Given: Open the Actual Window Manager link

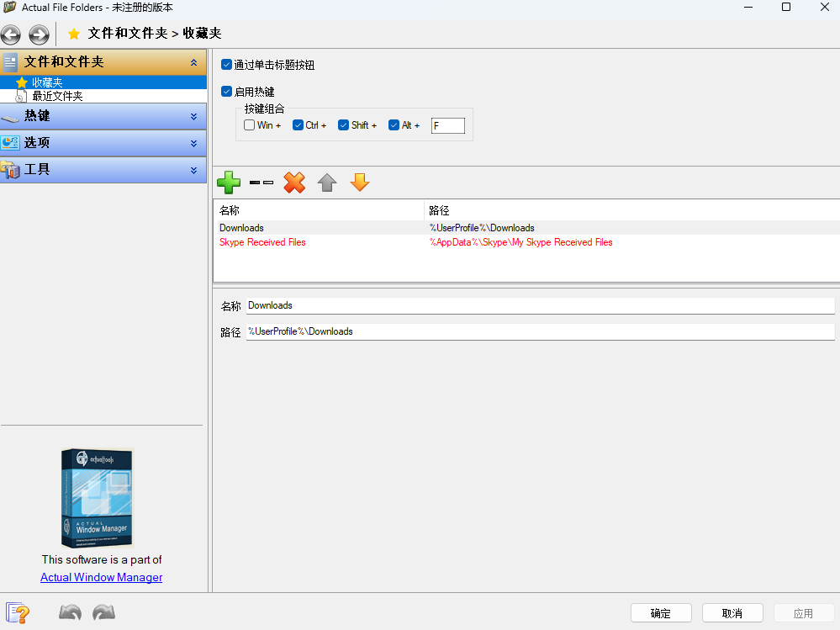Looking at the screenshot, I should tap(101, 578).
